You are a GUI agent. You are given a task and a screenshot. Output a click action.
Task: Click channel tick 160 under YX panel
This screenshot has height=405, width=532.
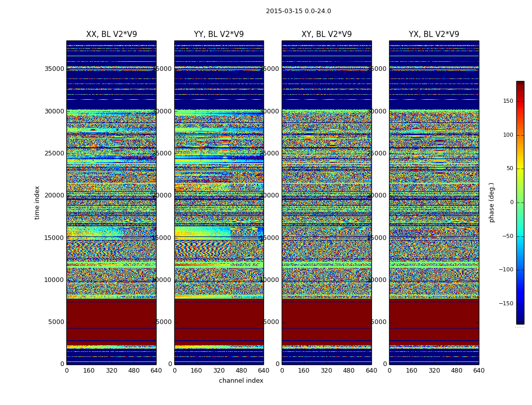click(411, 371)
